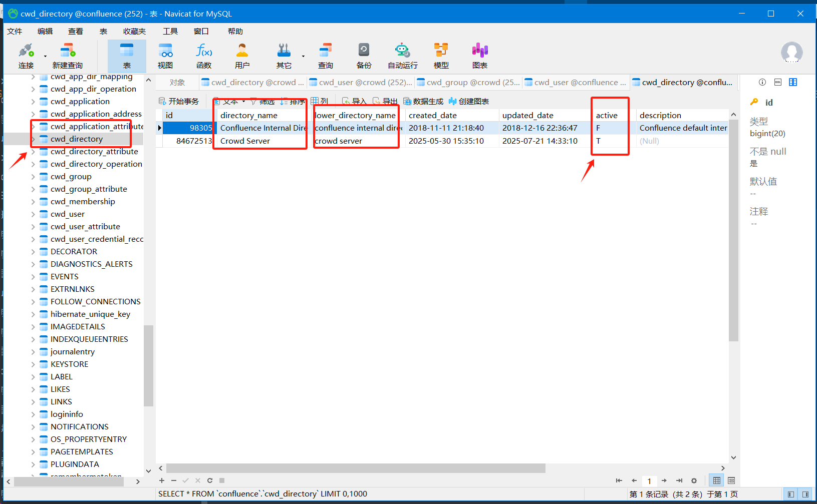817x504 pixels.
Task: Click 导出 (Export) in table toolbar
Action: 385,101
